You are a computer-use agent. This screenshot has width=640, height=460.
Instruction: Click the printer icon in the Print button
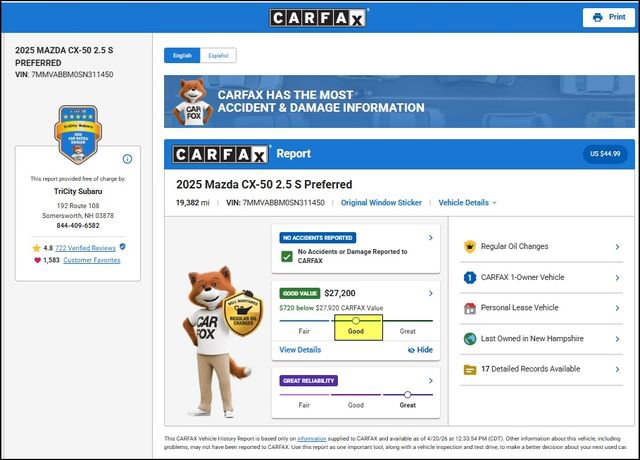click(598, 18)
